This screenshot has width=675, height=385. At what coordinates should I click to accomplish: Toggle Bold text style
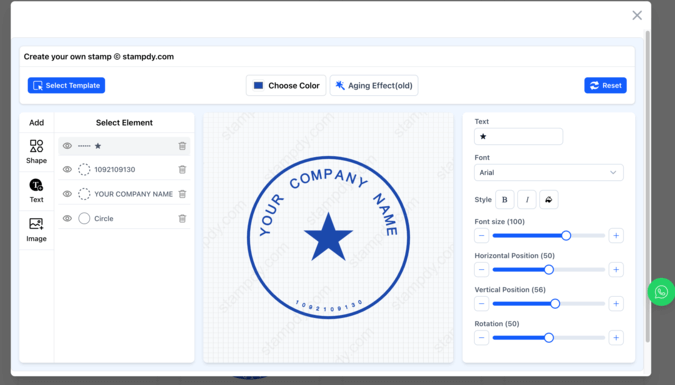pyautogui.click(x=505, y=200)
